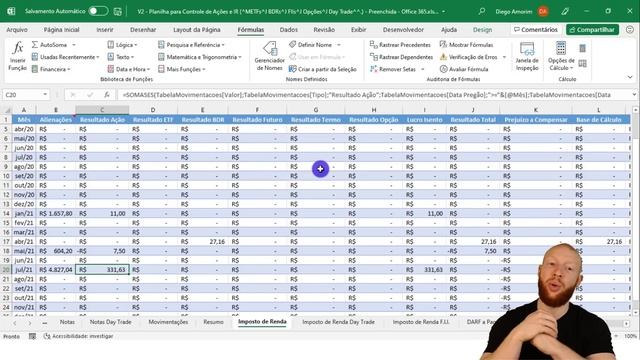Click Rastrear Dependentes

coord(401,57)
